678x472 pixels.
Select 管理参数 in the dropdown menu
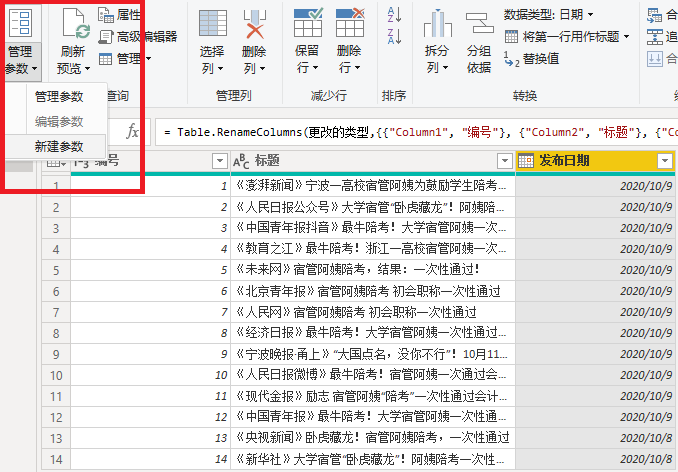click(x=59, y=97)
